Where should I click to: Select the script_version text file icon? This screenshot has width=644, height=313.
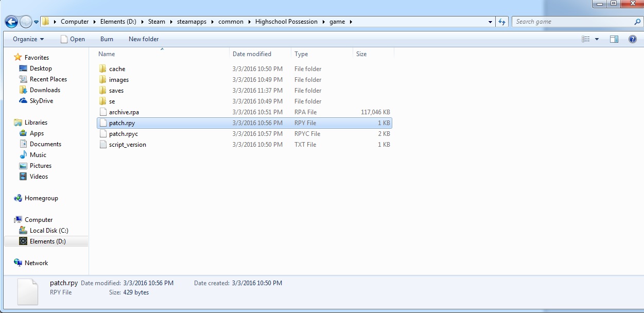pyautogui.click(x=103, y=144)
